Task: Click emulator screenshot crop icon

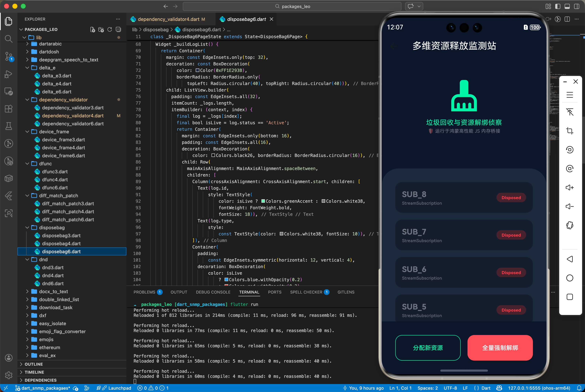Action: (x=570, y=131)
